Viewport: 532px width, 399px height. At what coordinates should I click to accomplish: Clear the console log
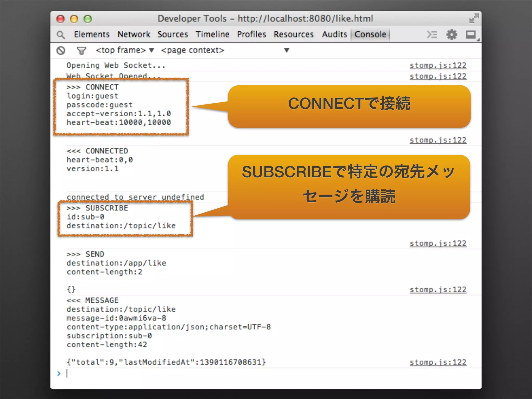[x=61, y=50]
